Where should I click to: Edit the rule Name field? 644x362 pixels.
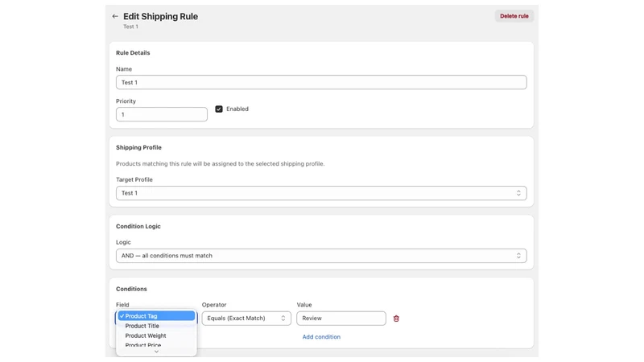tap(321, 83)
